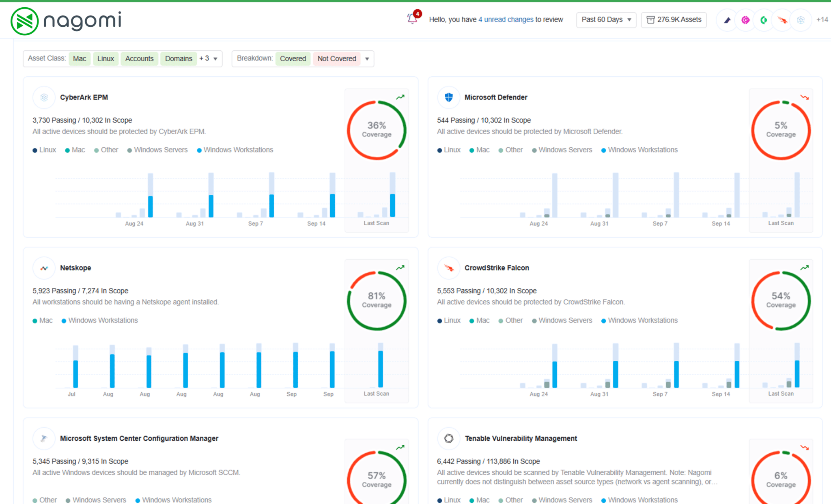Open the notifications bell with 4 alerts
The image size is (831, 504).
tap(411, 19)
